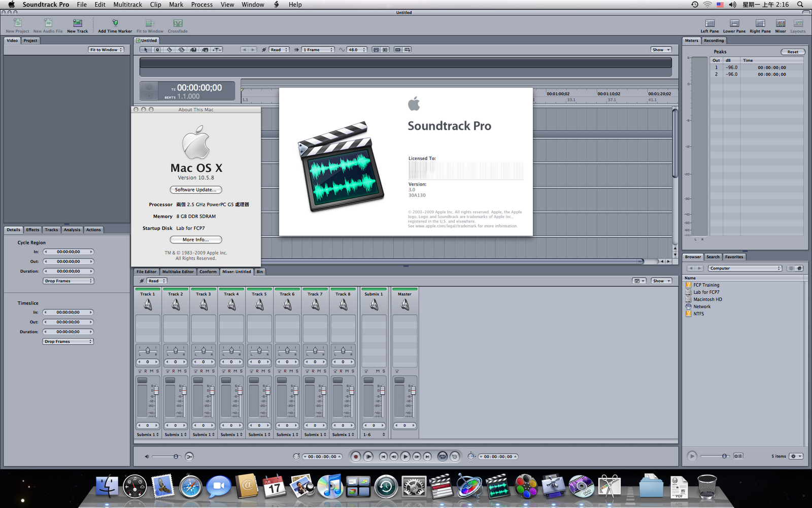Screen dimensions: 812x508
Task: Click More Info button in About This Mac
Action: tap(196, 240)
